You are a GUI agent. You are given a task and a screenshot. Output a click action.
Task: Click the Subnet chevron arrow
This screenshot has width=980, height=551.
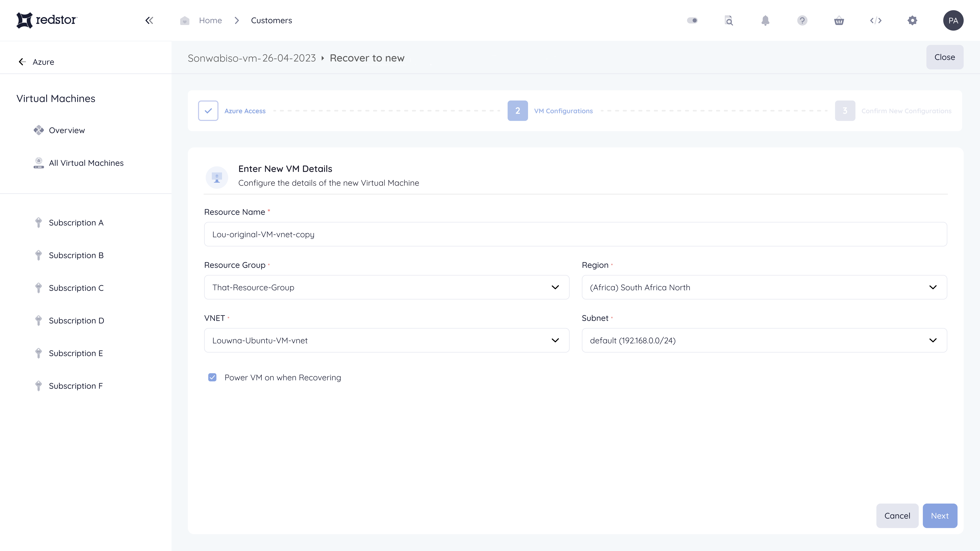pyautogui.click(x=933, y=340)
